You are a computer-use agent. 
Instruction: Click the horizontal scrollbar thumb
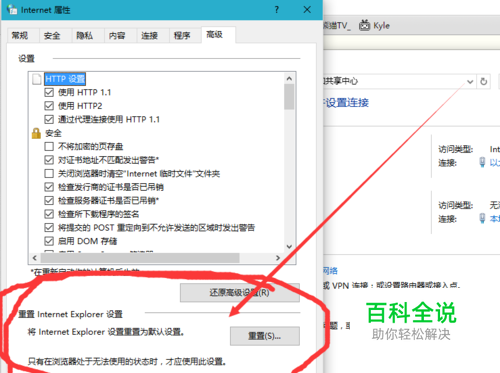[140, 258]
